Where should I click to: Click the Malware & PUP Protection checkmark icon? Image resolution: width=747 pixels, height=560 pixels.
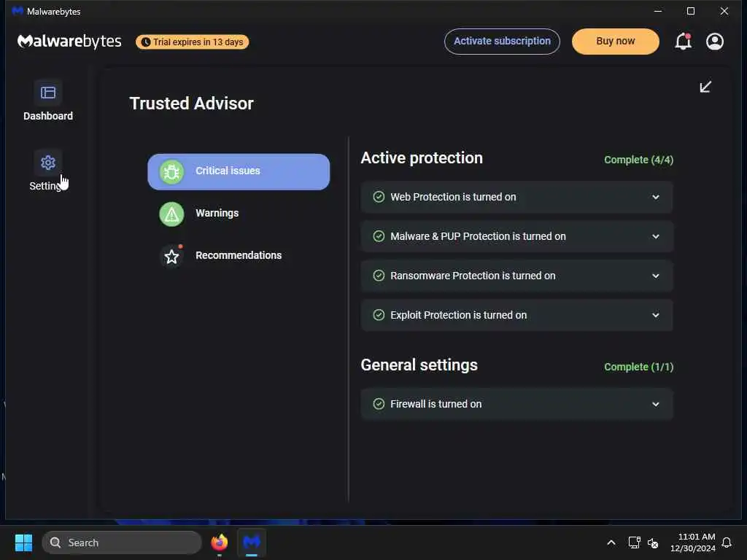pos(379,236)
